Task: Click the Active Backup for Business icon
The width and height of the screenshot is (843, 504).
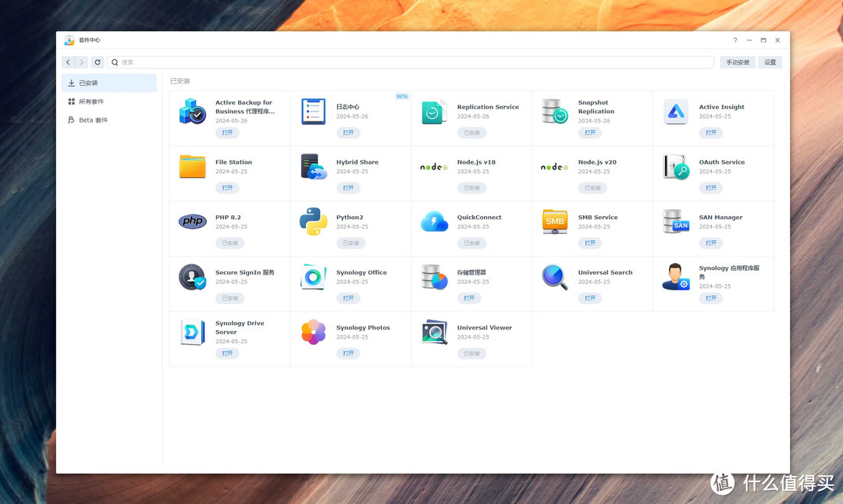Action: tap(192, 112)
